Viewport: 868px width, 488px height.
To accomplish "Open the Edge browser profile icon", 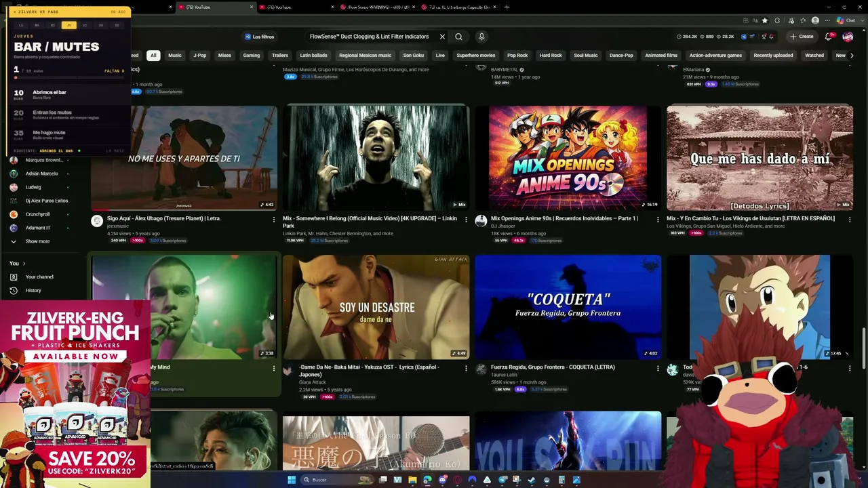I will point(815,20).
